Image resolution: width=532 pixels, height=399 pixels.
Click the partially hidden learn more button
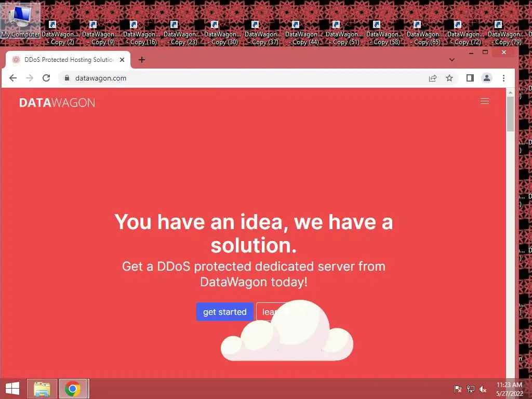click(271, 312)
